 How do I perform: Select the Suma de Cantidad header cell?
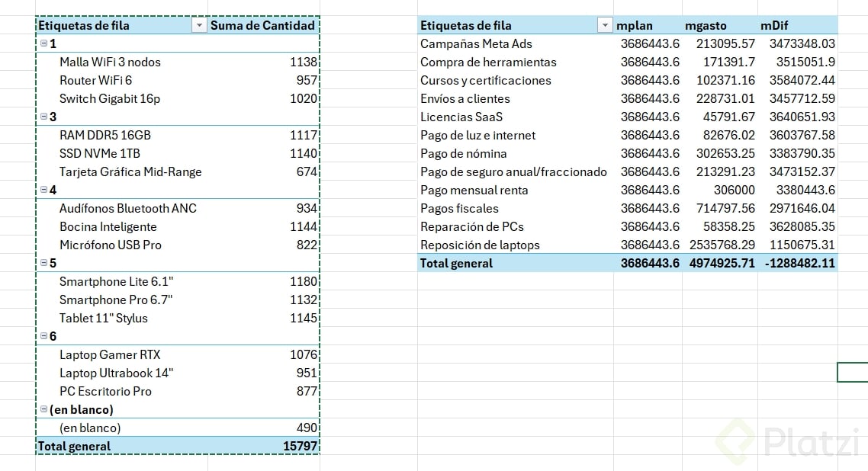[262, 25]
